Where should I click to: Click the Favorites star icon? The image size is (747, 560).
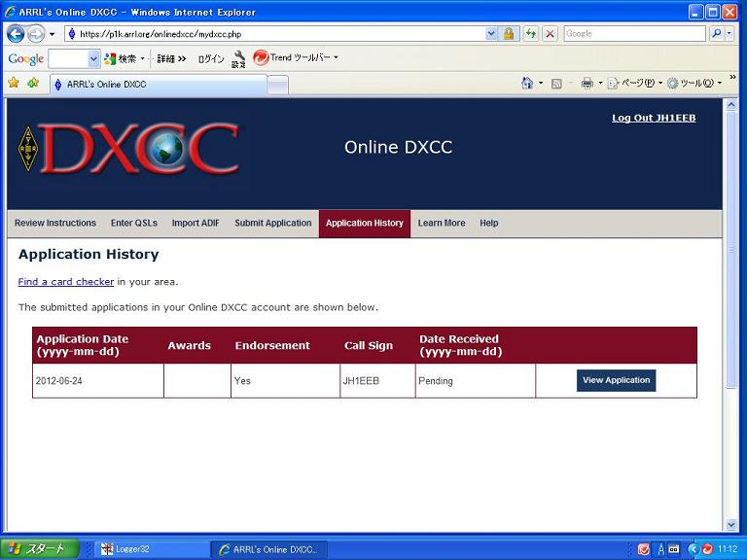pyautogui.click(x=14, y=83)
